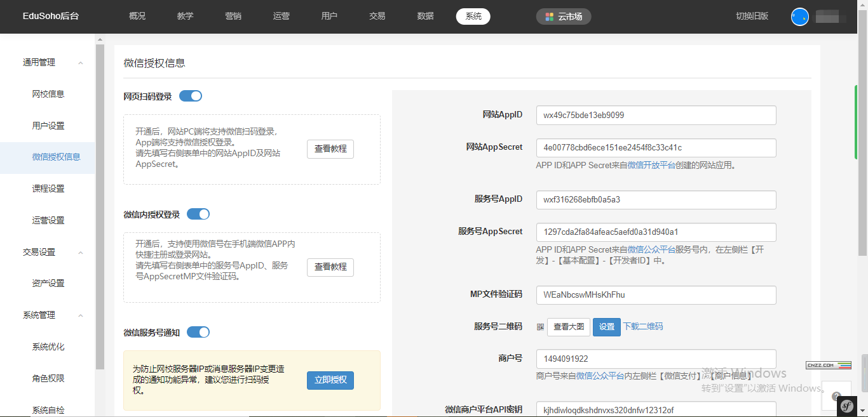Click the user avatar in header

click(799, 17)
